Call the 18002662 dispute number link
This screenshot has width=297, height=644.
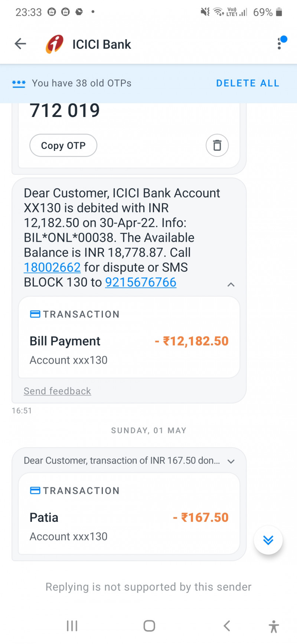click(x=52, y=267)
